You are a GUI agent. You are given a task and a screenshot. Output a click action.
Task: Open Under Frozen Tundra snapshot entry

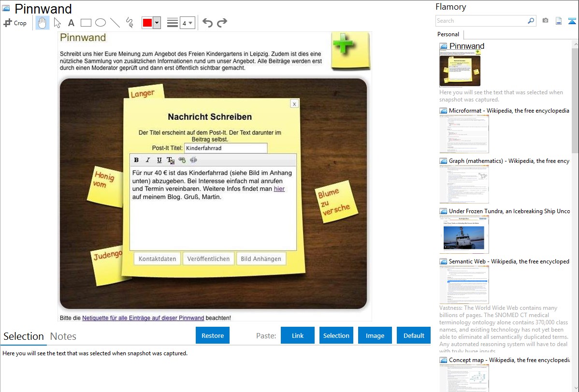(x=509, y=211)
